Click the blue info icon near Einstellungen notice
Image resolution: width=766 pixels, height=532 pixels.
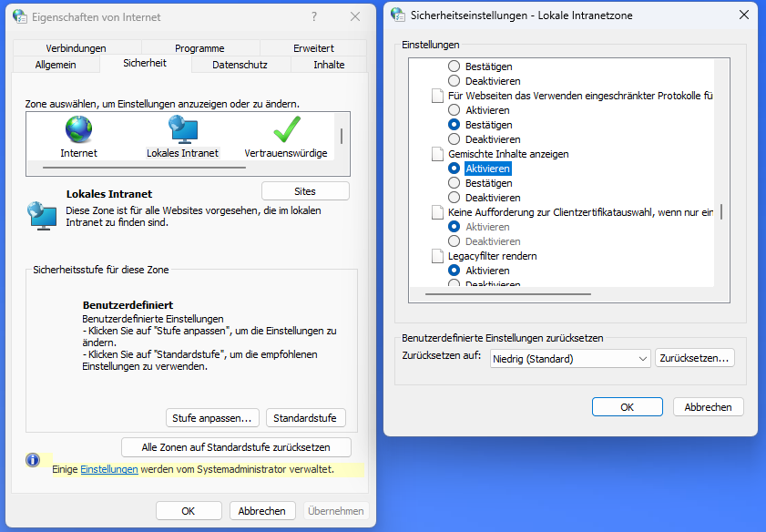[33, 460]
